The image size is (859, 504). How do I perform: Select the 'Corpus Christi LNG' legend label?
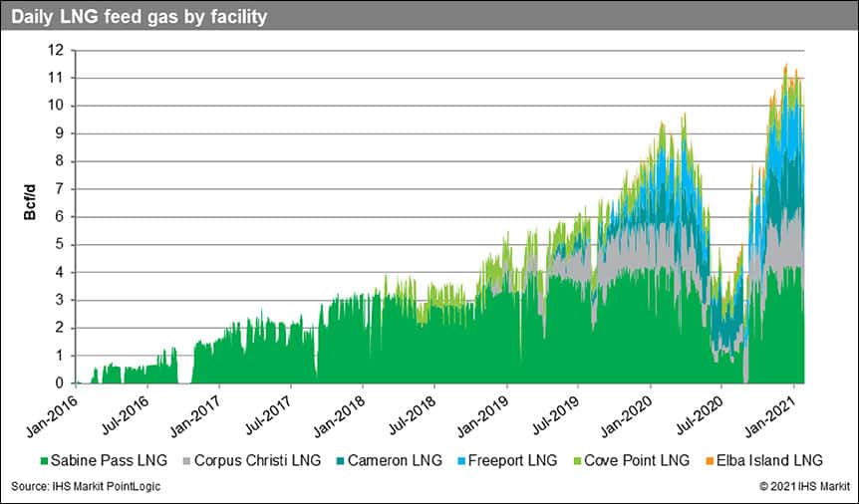[x=257, y=461]
